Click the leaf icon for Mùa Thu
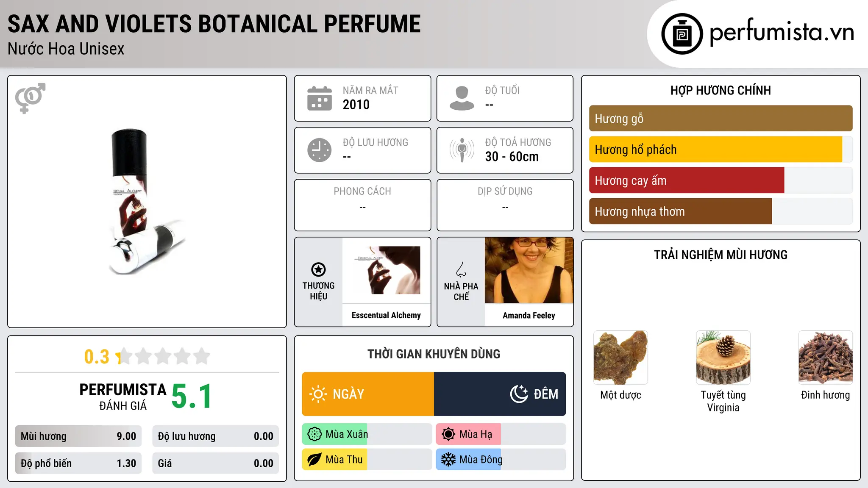This screenshot has width=868, height=488. point(314,460)
